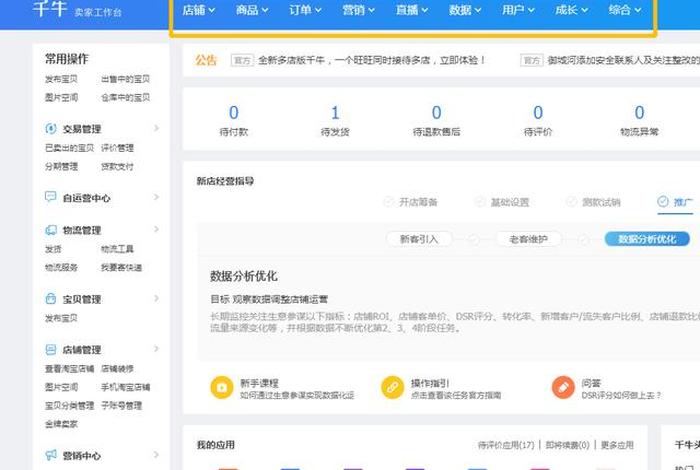Open 发布宝贝 under 宝贝管理
700x470 pixels.
[61, 318]
